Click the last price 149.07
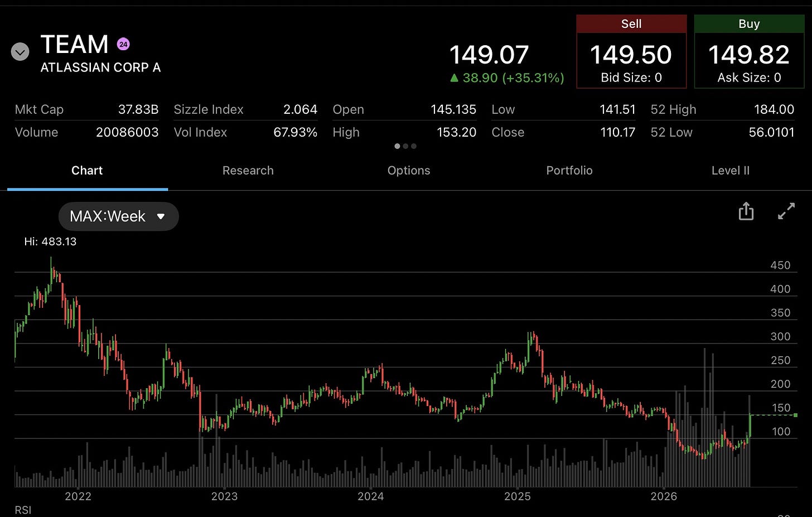This screenshot has height=517, width=812. [489, 55]
